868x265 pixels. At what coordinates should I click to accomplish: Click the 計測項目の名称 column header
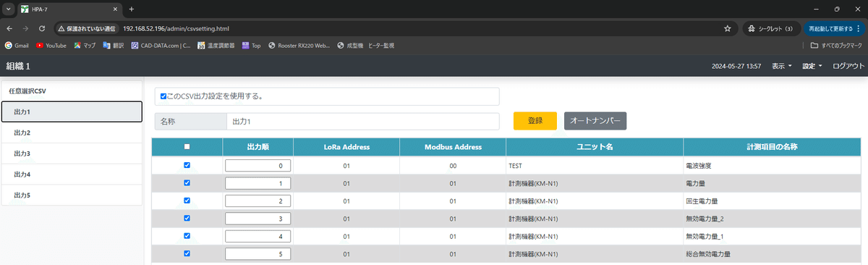point(772,147)
